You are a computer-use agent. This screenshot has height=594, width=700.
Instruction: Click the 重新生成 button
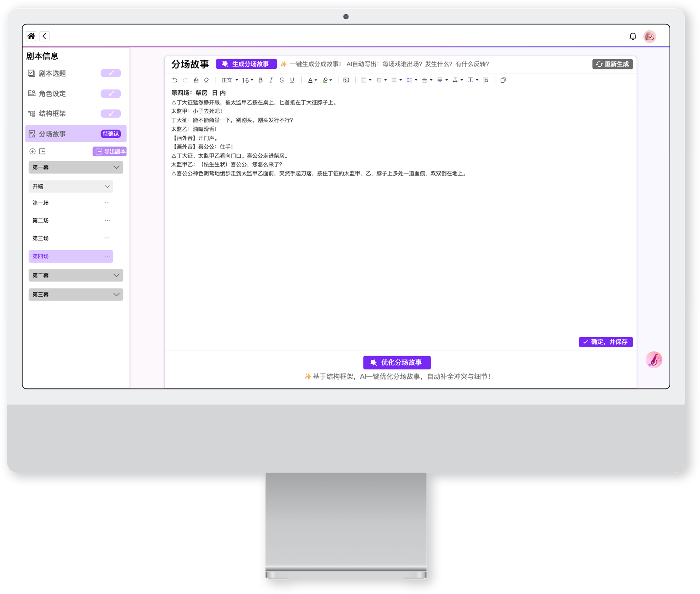coord(613,64)
